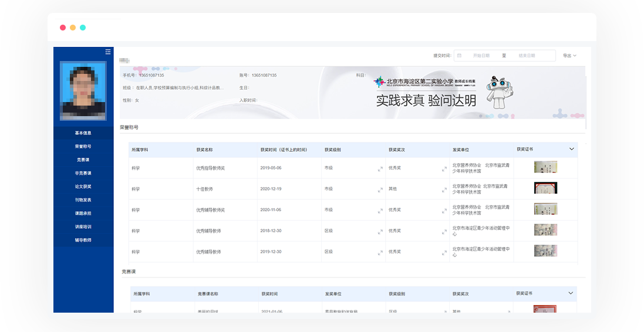
Task: Open certificate thumbnail for 十佳教师 award
Action: click(x=545, y=188)
